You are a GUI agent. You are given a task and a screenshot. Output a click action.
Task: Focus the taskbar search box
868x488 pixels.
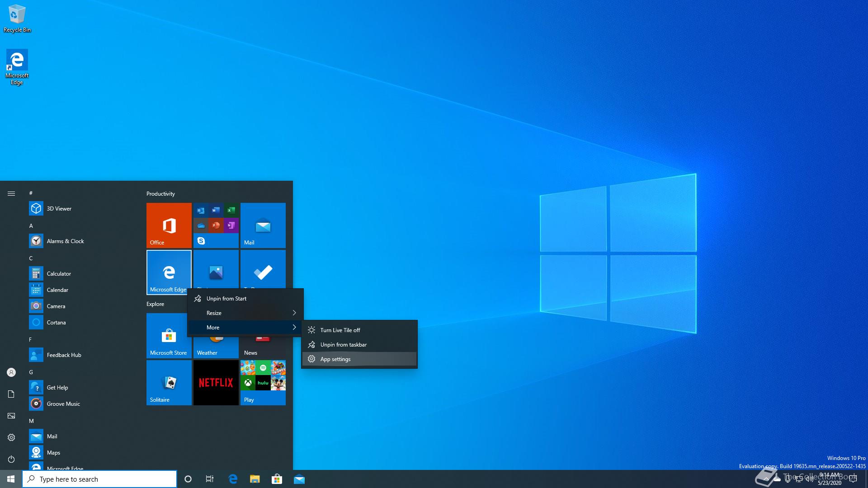click(99, 479)
